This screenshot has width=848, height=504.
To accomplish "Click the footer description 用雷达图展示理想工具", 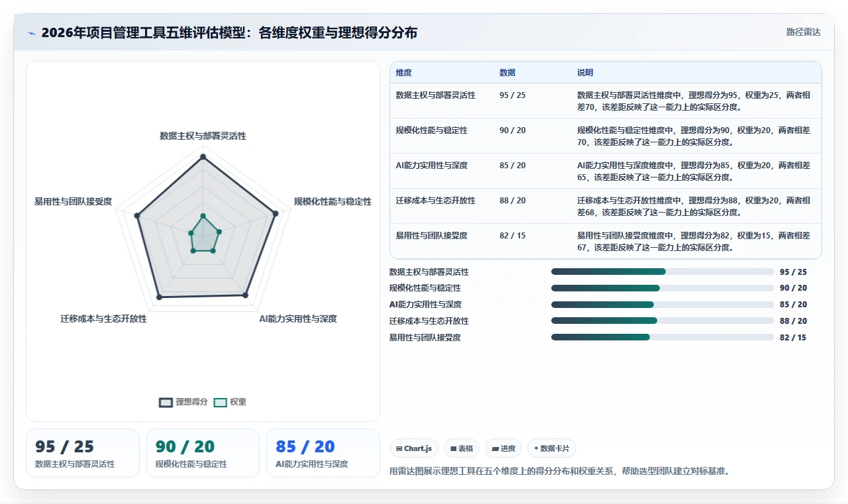I will coord(559,472).
